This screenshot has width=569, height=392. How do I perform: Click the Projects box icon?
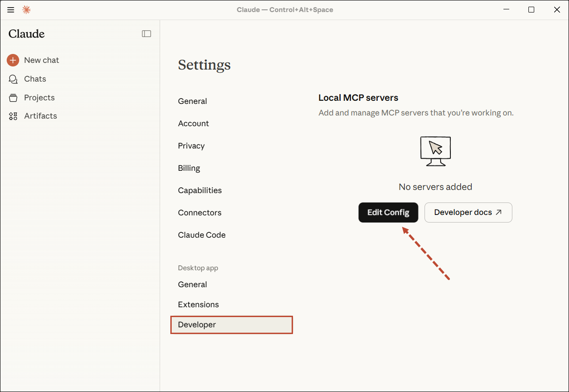(13, 98)
